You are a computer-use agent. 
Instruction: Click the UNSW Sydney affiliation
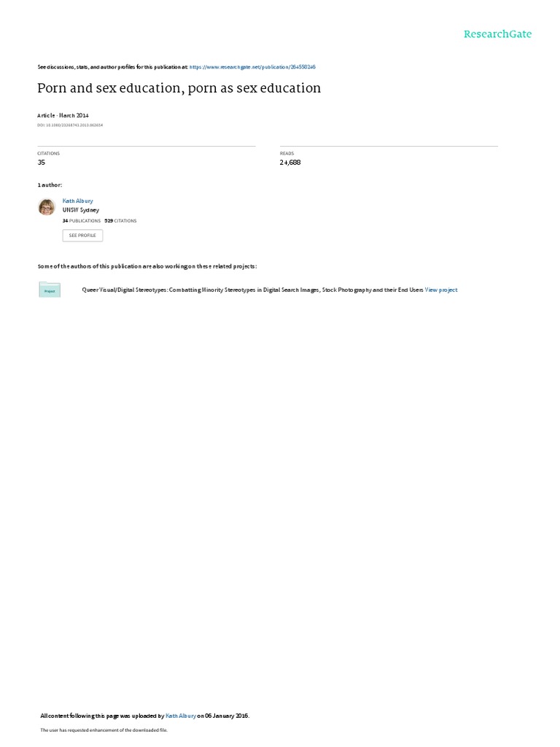tap(81, 210)
